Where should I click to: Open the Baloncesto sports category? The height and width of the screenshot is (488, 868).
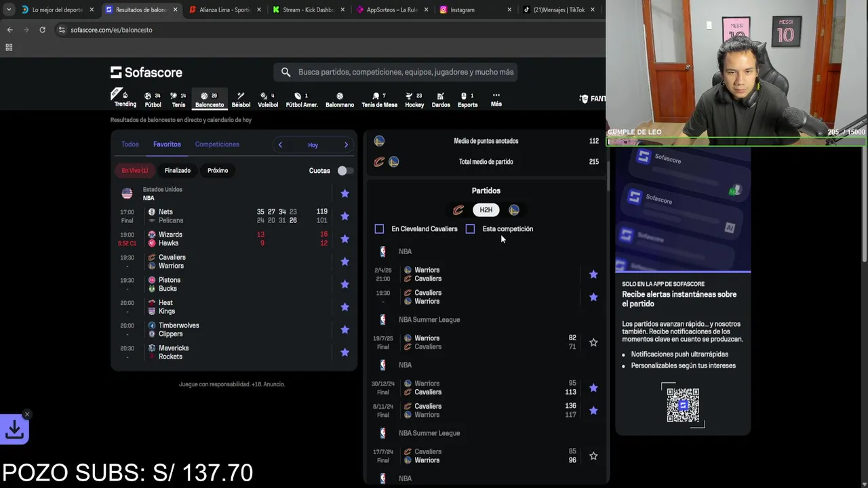pyautogui.click(x=209, y=100)
